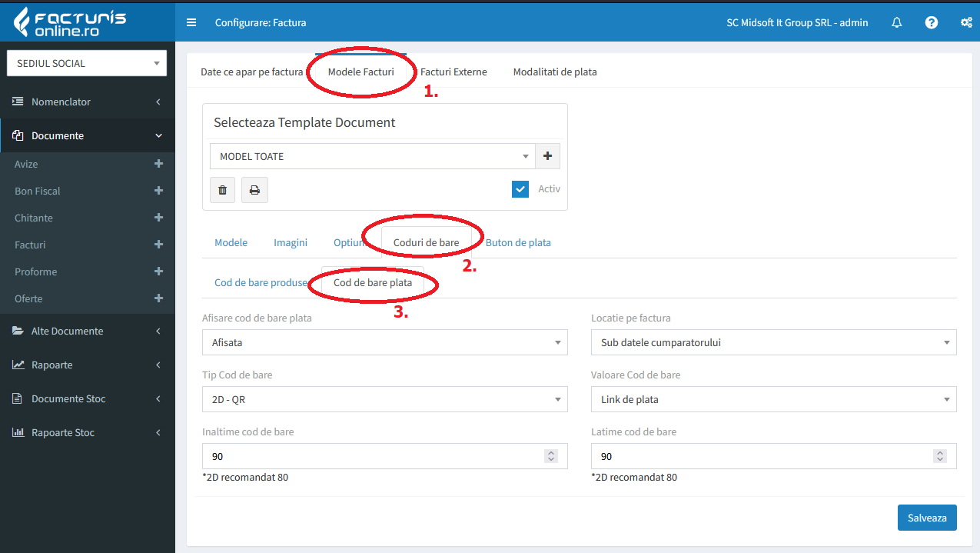Delete template using trash icon
The image size is (980, 553).
[223, 190]
